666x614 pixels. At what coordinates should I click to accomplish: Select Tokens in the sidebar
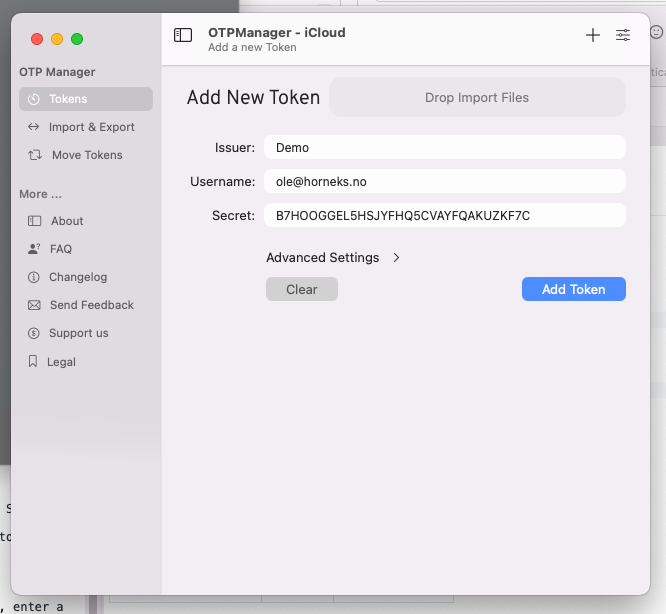[86, 99]
